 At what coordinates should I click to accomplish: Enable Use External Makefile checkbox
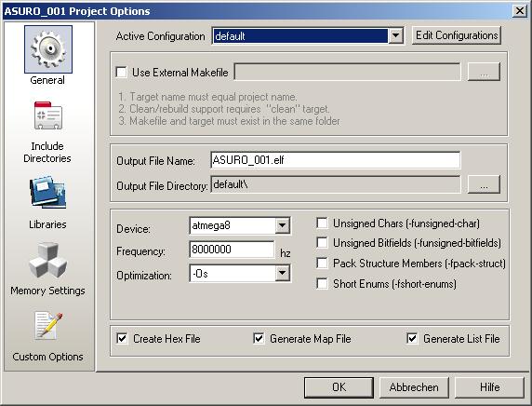(x=122, y=72)
